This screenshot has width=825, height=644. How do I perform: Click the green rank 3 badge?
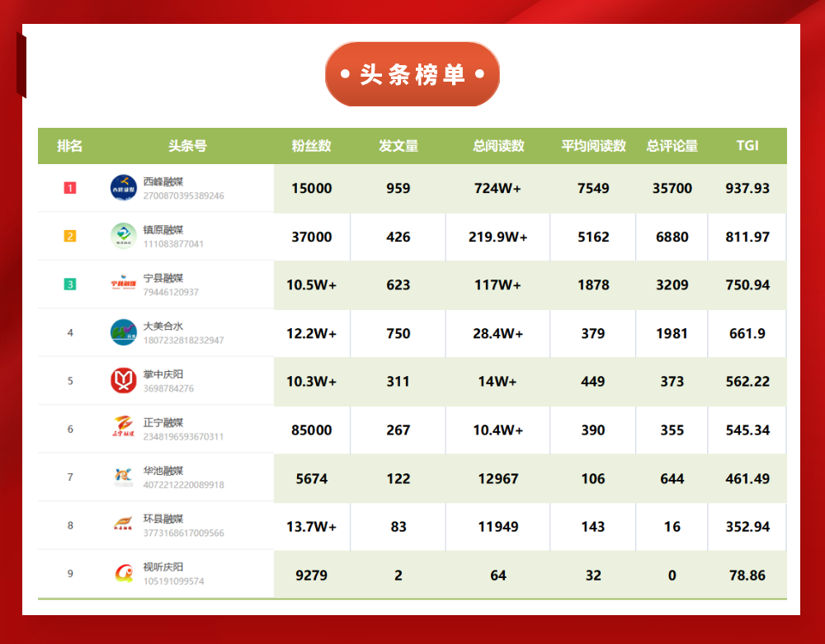tap(70, 284)
